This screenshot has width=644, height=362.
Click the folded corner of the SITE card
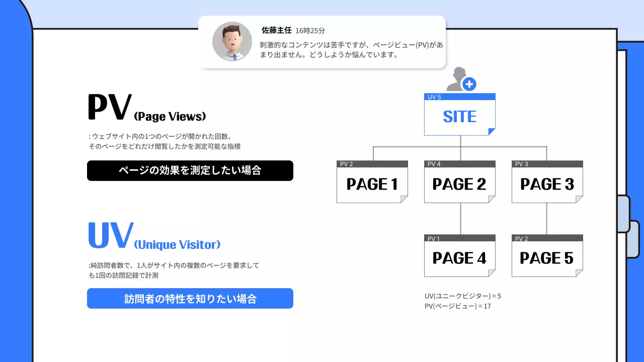(491, 132)
